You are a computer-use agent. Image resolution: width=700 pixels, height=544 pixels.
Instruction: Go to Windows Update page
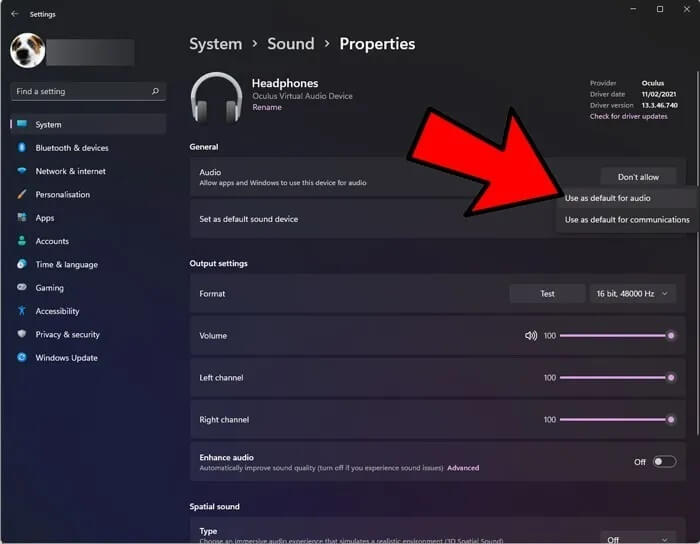tap(88, 357)
